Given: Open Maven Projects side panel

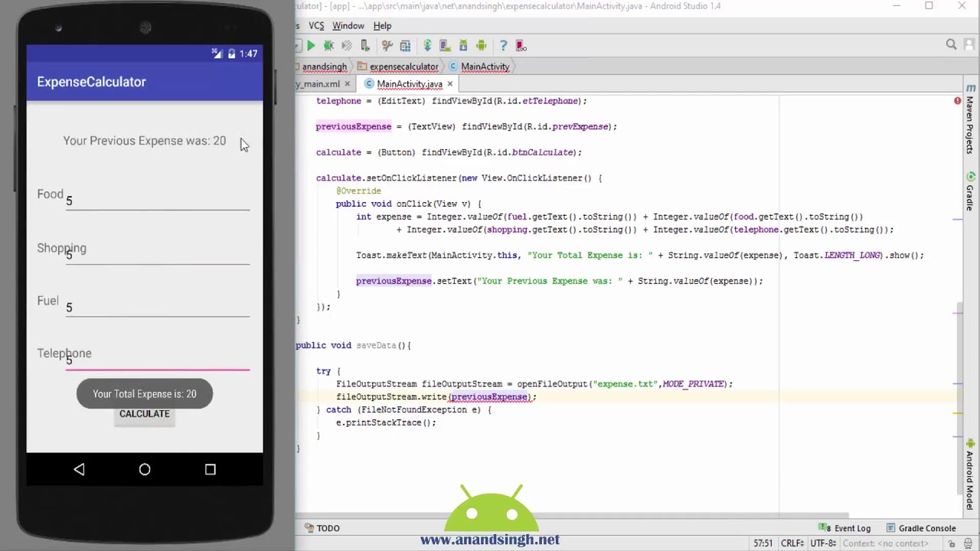Looking at the screenshot, I should (970, 119).
